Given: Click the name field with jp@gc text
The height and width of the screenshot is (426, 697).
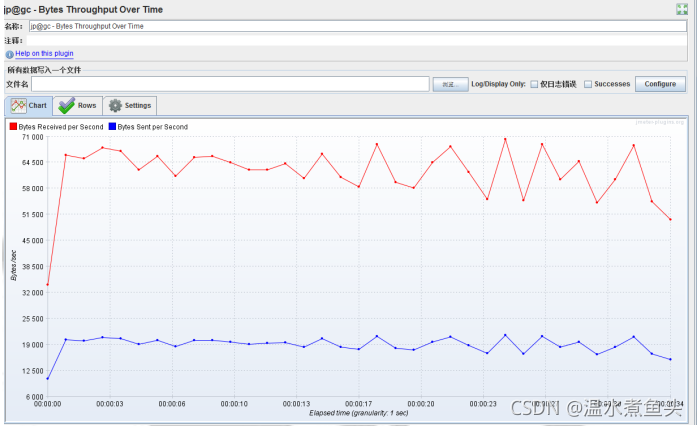Looking at the screenshot, I should click(x=358, y=26).
